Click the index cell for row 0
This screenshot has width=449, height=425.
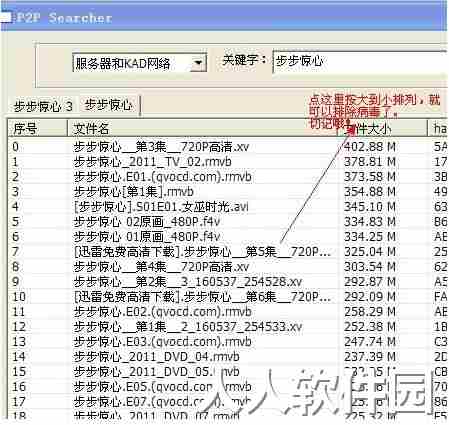15,147
